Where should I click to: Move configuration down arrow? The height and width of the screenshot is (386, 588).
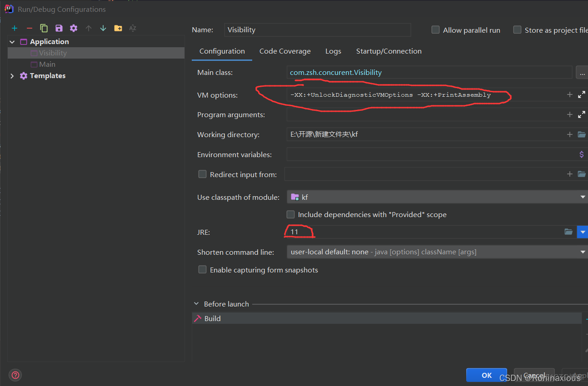pos(103,28)
